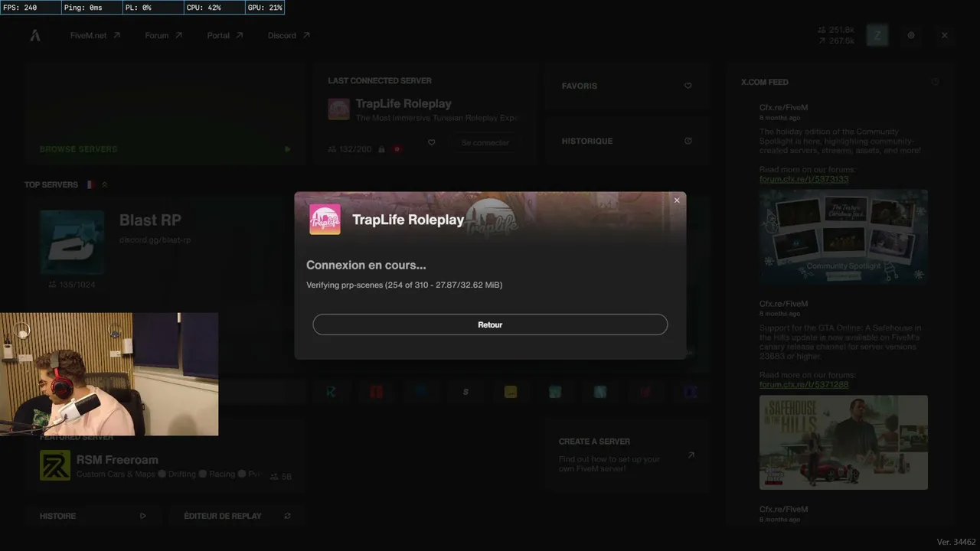Open the Safehouse in the Hills image
980x551 pixels.
[x=844, y=442]
